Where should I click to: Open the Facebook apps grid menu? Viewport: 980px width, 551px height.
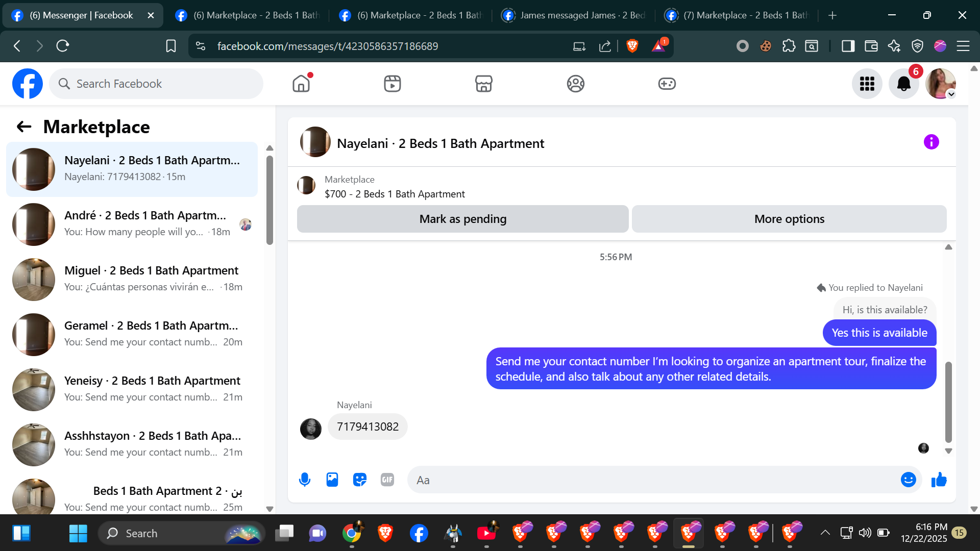(867, 84)
